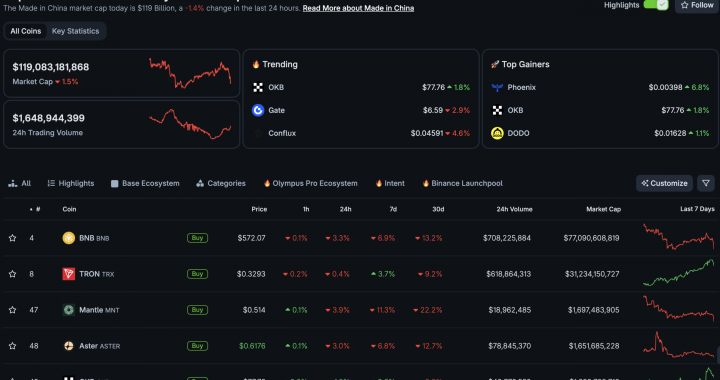Star Aster to add to watchlist
720x380 pixels.
tap(12, 346)
